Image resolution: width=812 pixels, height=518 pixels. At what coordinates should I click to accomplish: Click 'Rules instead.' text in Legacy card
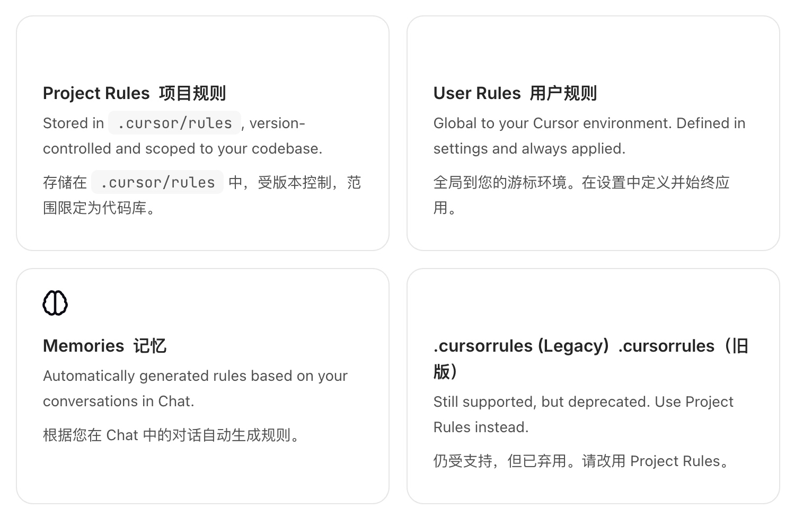(481, 427)
